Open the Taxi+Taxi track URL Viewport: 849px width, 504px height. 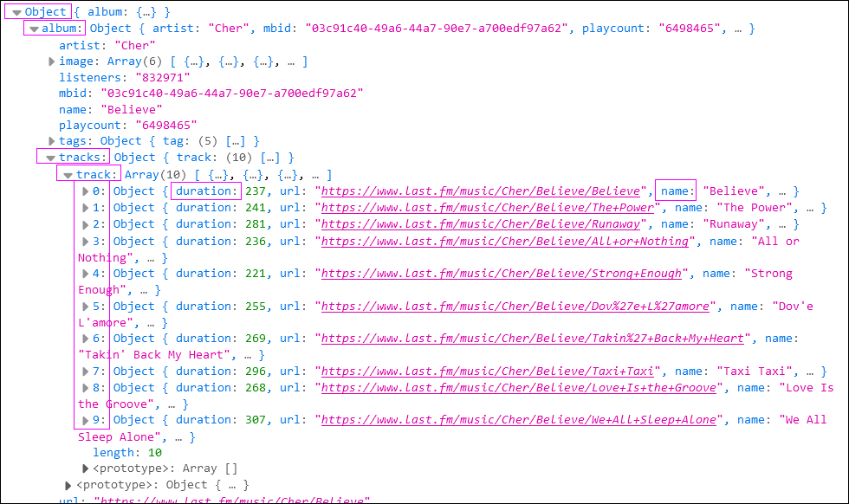[x=488, y=372]
